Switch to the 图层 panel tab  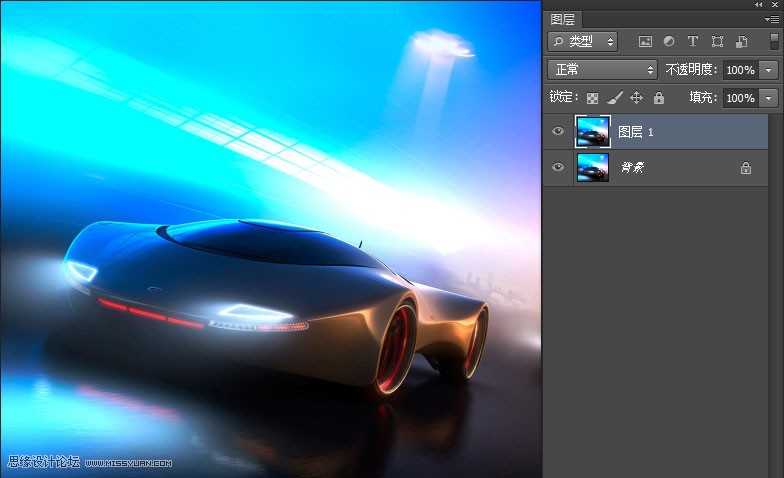coord(563,19)
